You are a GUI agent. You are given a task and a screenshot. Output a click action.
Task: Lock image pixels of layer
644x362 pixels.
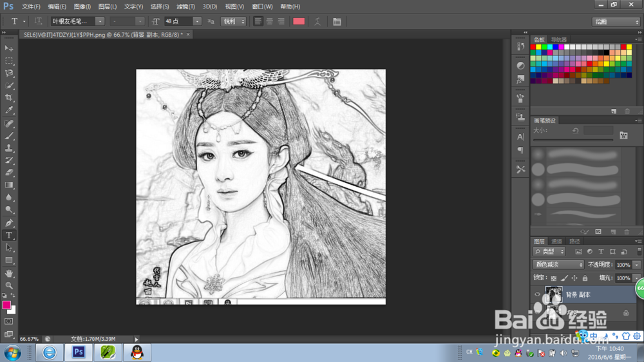564,278
